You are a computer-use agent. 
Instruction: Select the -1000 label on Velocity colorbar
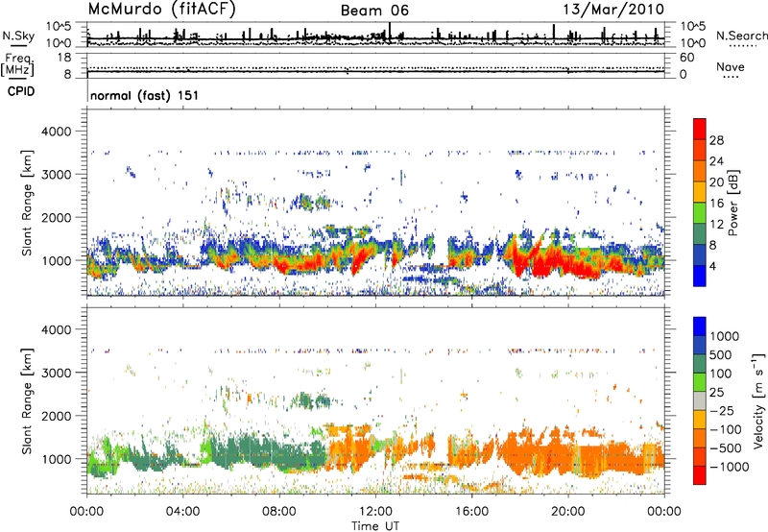pos(730,467)
